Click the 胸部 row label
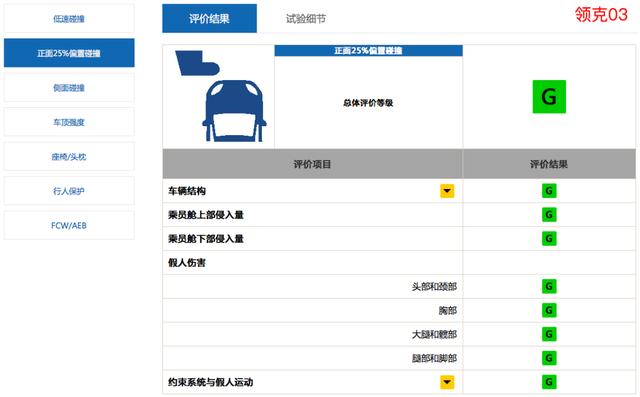Screen dimensions: 640x397 pos(448,311)
